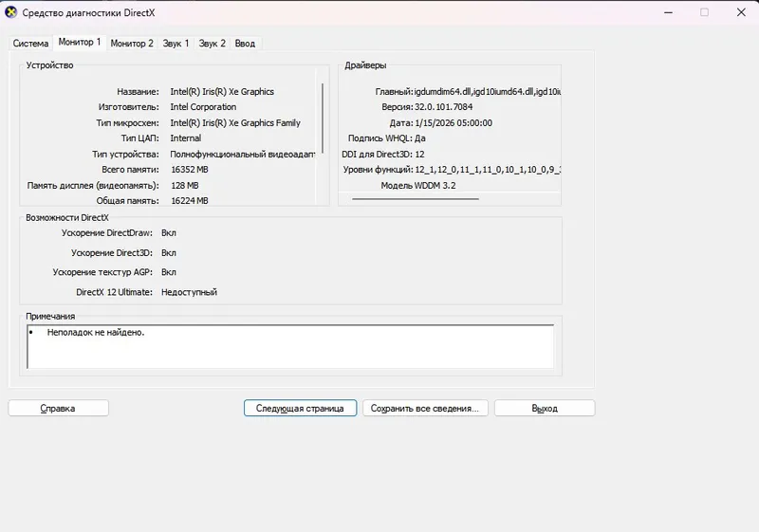759x532 pixels.
Task: Click the Ускорение текстур AGP Вкл value
Action: pyautogui.click(x=169, y=272)
